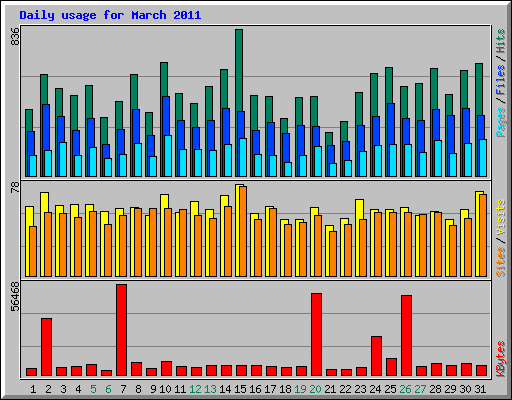This screenshot has height=400, width=512.
Task: Select green weekend day label 19
Action: tap(300, 389)
